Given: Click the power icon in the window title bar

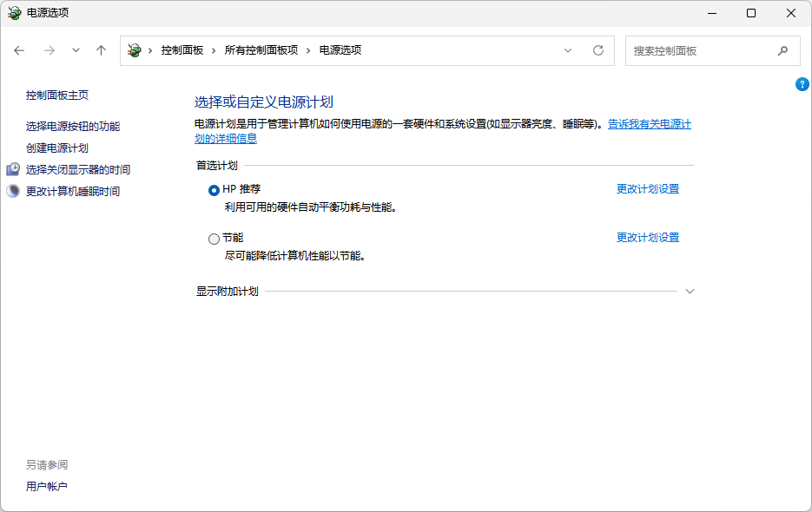Looking at the screenshot, I should click(13, 13).
